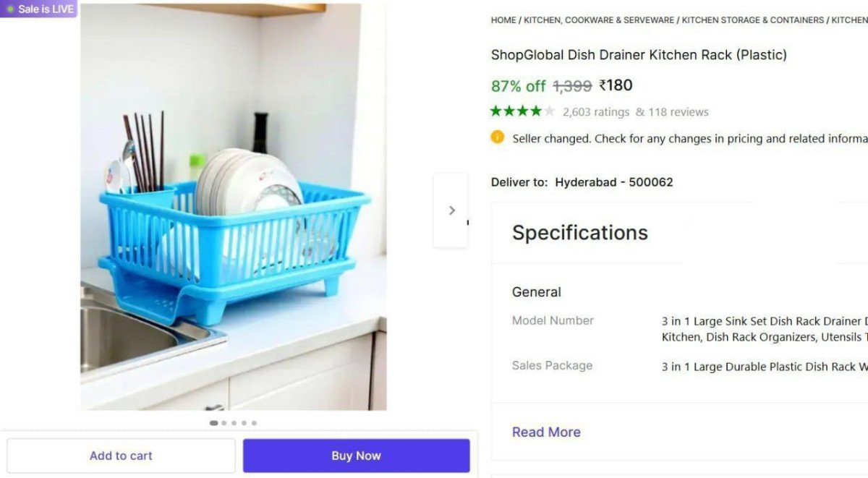868x478 pixels.
Task: Go to Kitchen, Cookware & Serveware breadcrumb
Action: point(598,20)
